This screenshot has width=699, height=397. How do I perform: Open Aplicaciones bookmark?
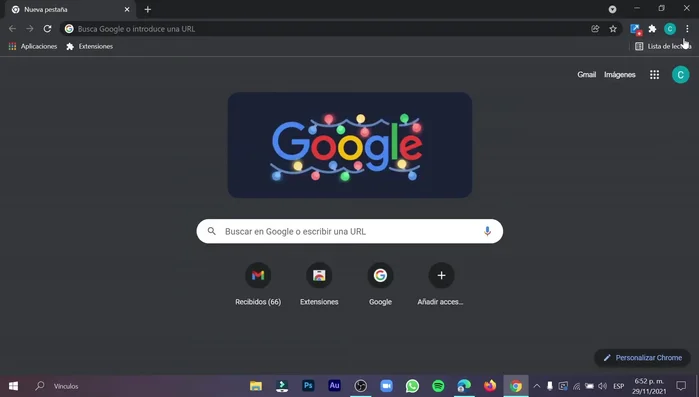click(x=33, y=46)
